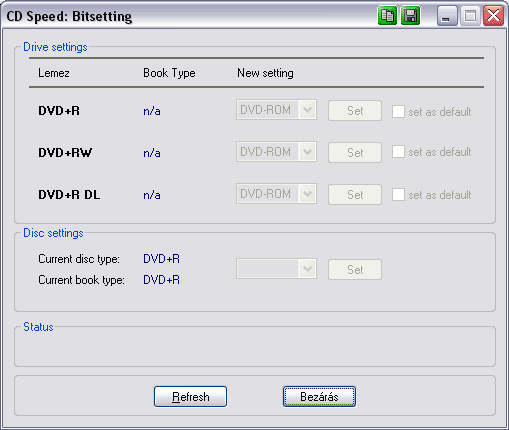Close the CD Speed Bitsetting window
The width and height of the screenshot is (509, 430).
click(493, 16)
